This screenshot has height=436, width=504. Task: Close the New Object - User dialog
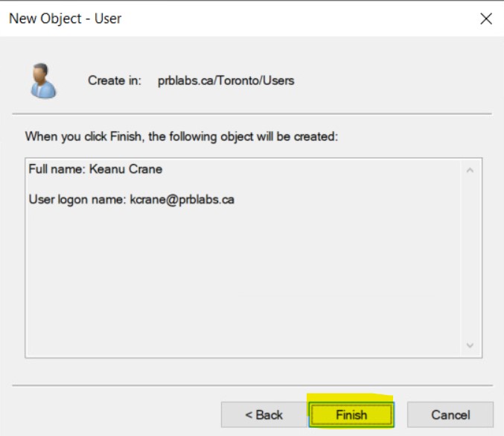click(x=486, y=19)
